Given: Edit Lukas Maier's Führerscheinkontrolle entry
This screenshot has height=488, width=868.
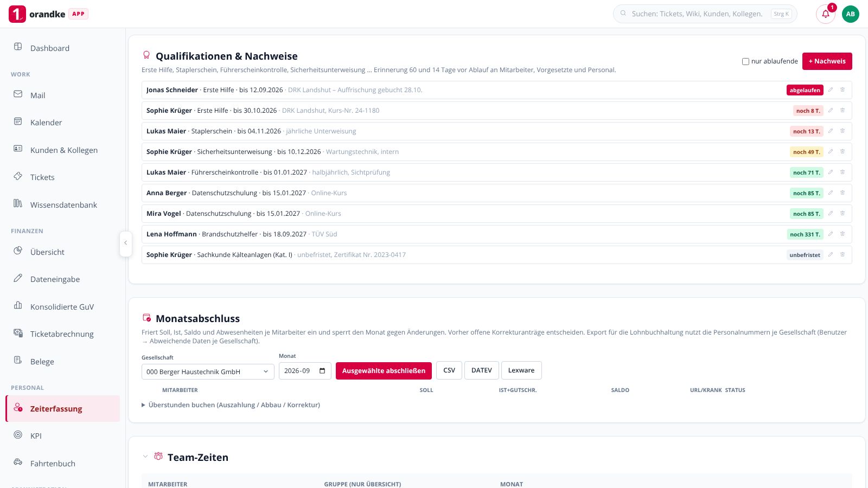Looking at the screenshot, I should pos(831,172).
